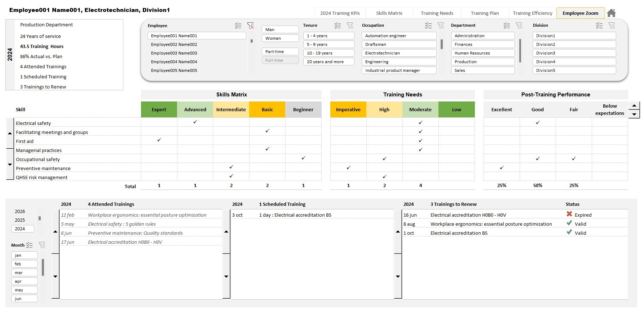Open the 2024 Training KPIs tab
The width and height of the screenshot is (644, 312).
coord(340,13)
